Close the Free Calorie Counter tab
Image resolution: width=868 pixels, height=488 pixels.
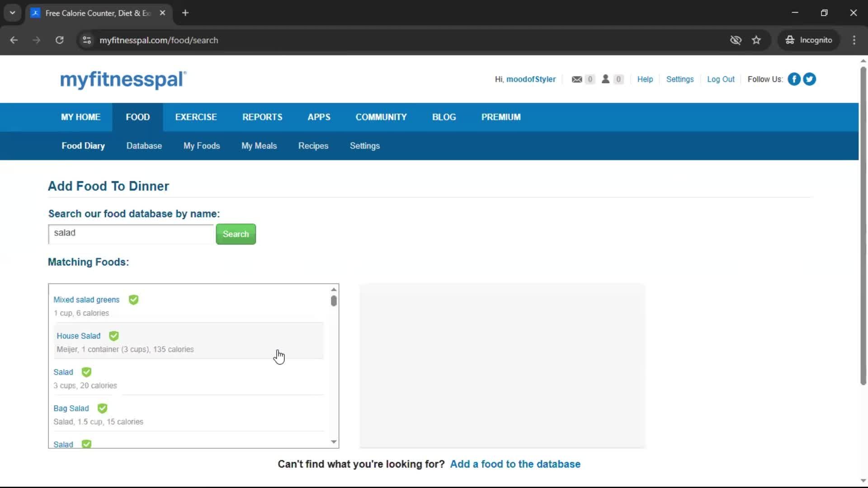click(x=162, y=13)
